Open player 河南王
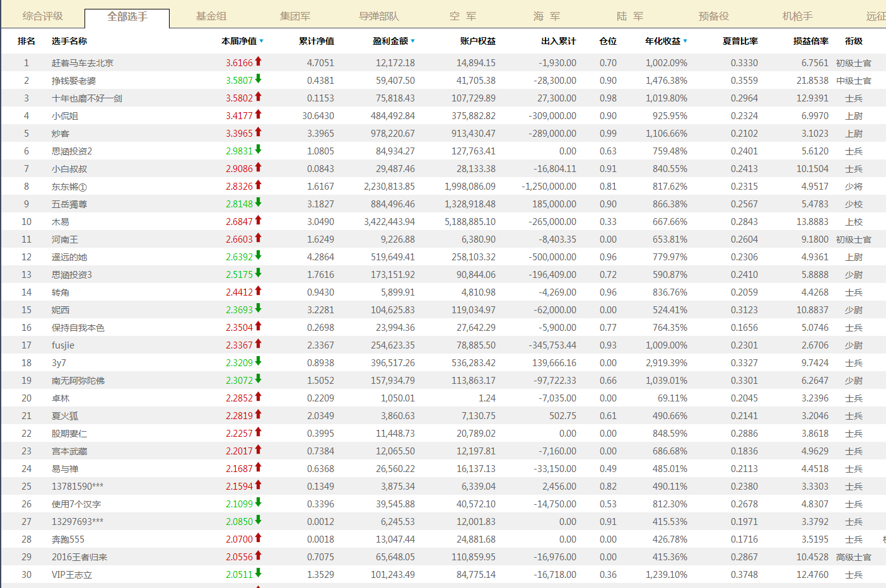 [x=65, y=239]
